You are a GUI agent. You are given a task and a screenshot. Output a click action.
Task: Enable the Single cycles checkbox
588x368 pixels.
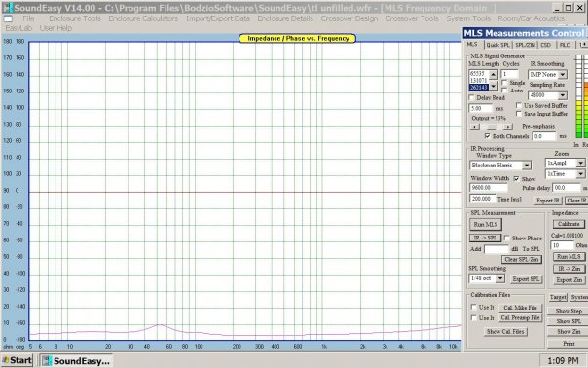[504, 83]
